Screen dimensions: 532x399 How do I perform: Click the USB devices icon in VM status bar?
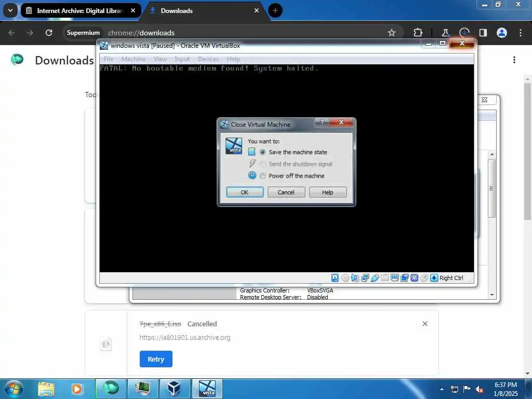375,278
